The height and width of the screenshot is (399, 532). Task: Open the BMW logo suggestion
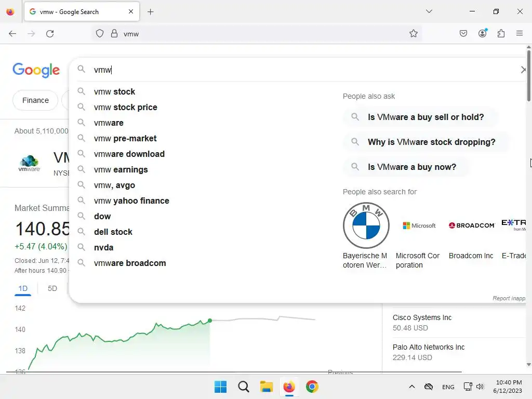point(366,225)
